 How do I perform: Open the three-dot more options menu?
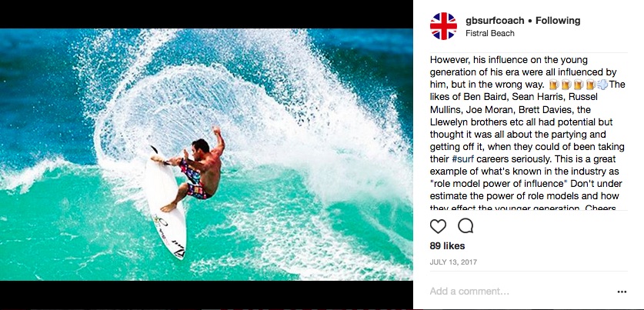coord(622,292)
